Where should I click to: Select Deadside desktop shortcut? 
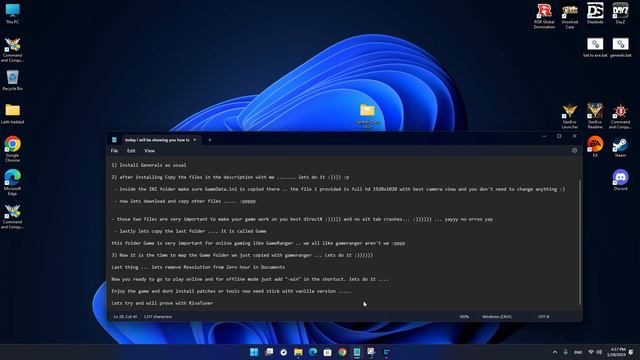click(595, 13)
